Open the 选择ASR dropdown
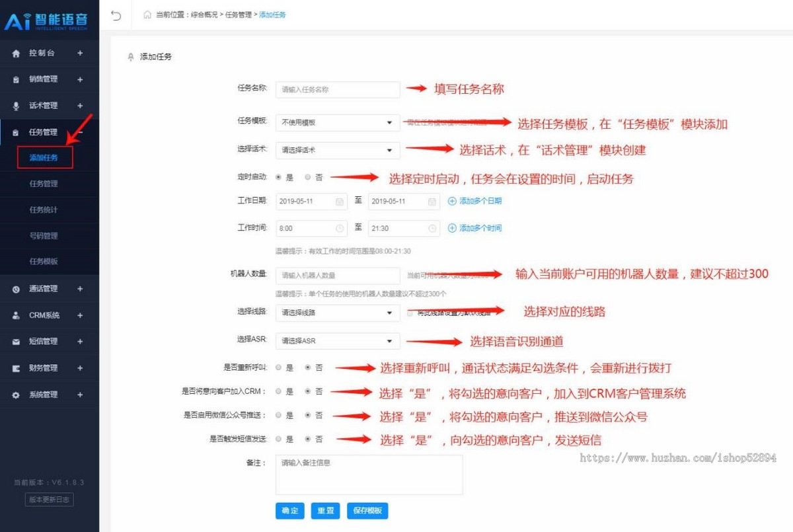793x532 pixels. (x=338, y=341)
